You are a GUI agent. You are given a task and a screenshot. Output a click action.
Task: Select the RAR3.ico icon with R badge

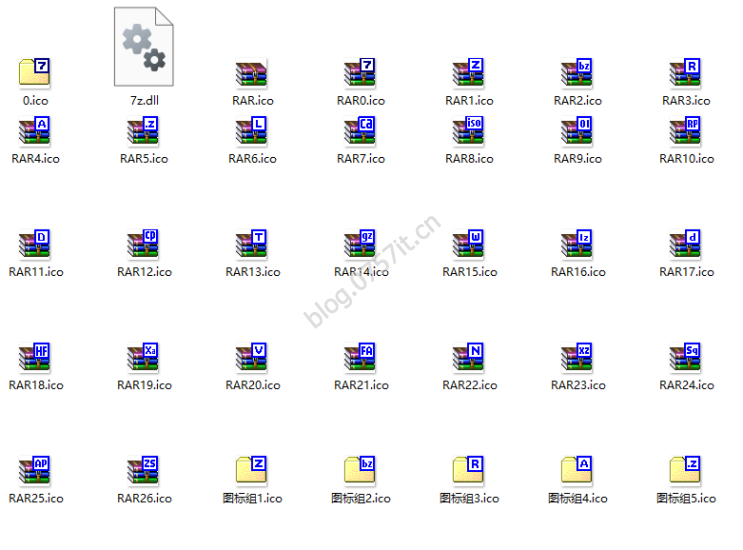pyautogui.click(x=686, y=73)
